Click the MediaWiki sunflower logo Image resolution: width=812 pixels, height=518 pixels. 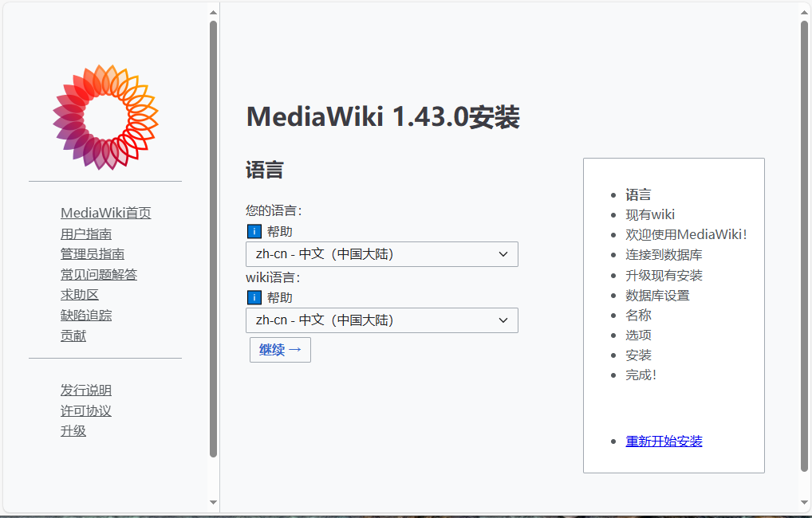click(x=105, y=117)
